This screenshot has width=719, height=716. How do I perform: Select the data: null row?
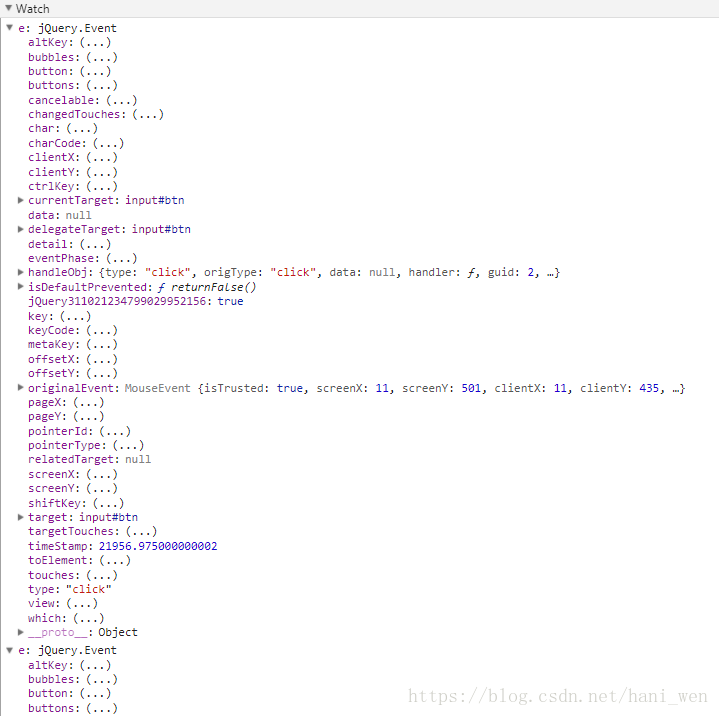(60, 215)
